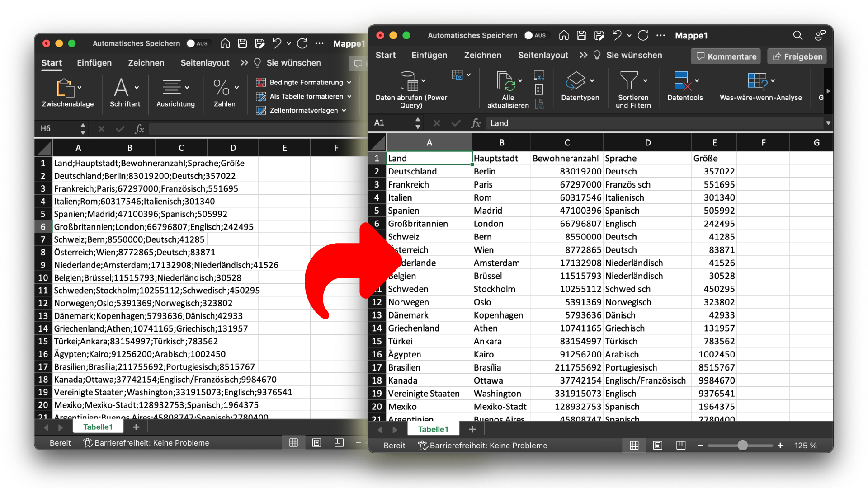
Task: Add a new sheet in the right window
Action: coord(472,429)
